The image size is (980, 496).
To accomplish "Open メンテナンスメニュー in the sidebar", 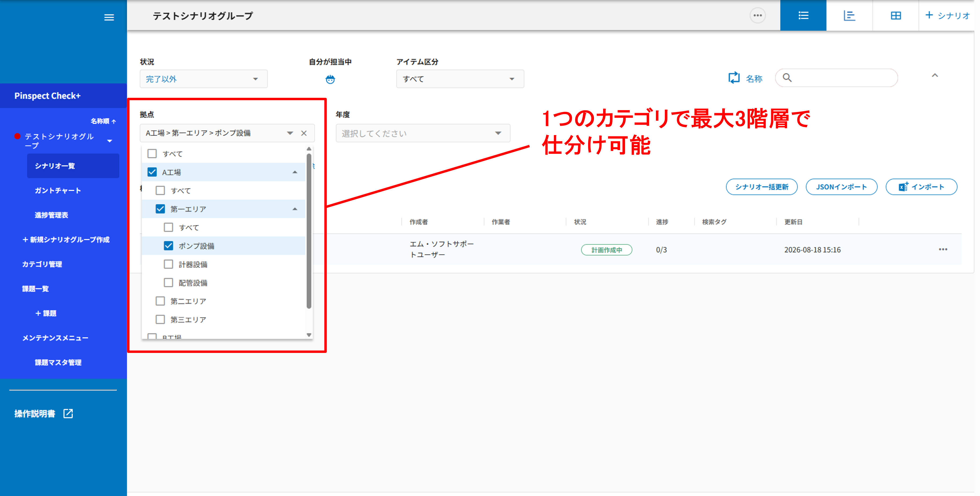I will pos(55,338).
